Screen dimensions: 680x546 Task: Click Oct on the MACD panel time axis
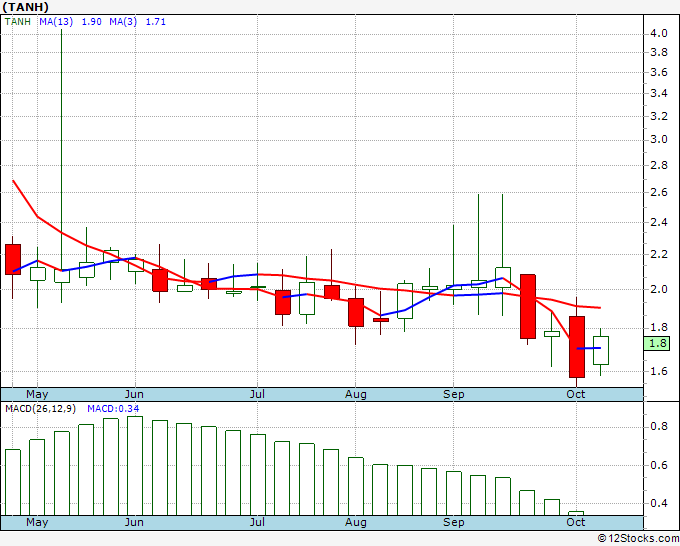[576, 522]
